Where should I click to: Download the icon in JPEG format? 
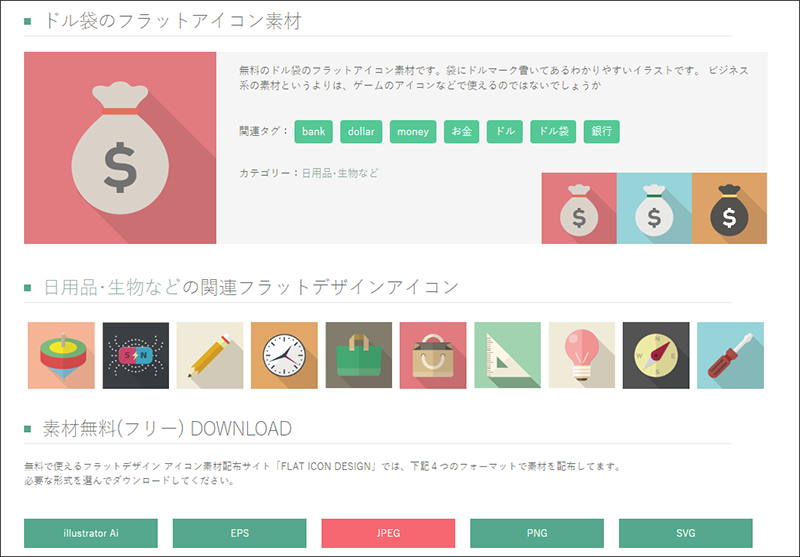388,533
